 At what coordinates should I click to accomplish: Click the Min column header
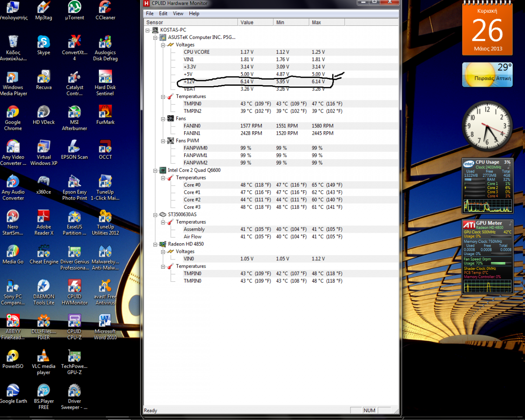[291, 22]
